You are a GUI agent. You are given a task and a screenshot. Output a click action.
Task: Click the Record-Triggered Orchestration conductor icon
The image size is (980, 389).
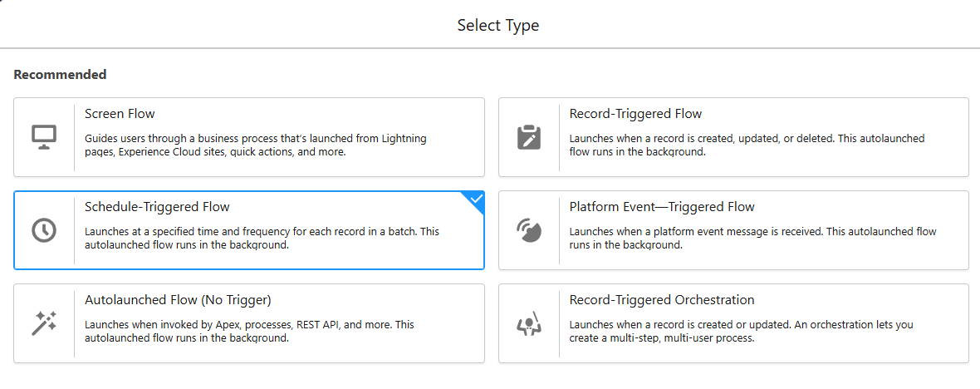(x=529, y=323)
